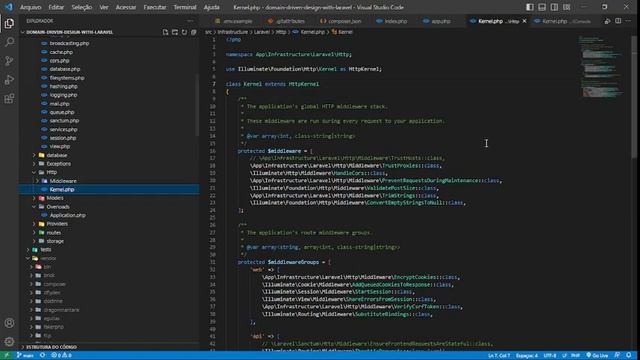The height and width of the screenshot is (360, 640).
Task: Open the Seleção menu
Action: (x=82, y=7)
